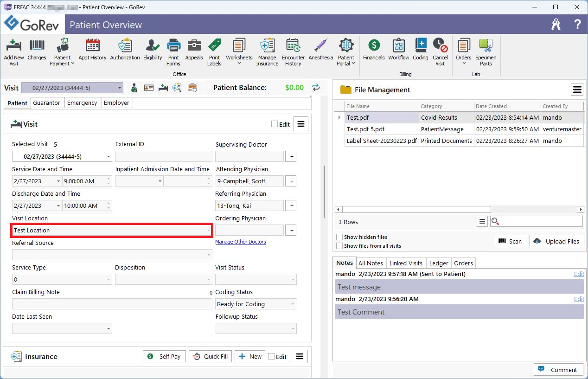The image size is (588, 379).
Task: Click the keys icon in header
Action: pos(556,25)
